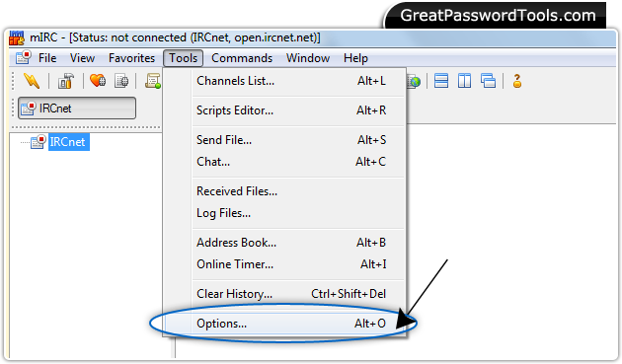Click the Cascade windows toolbar icon
Viewport: 622px width, 364px height.
click(x=488, y=81)
